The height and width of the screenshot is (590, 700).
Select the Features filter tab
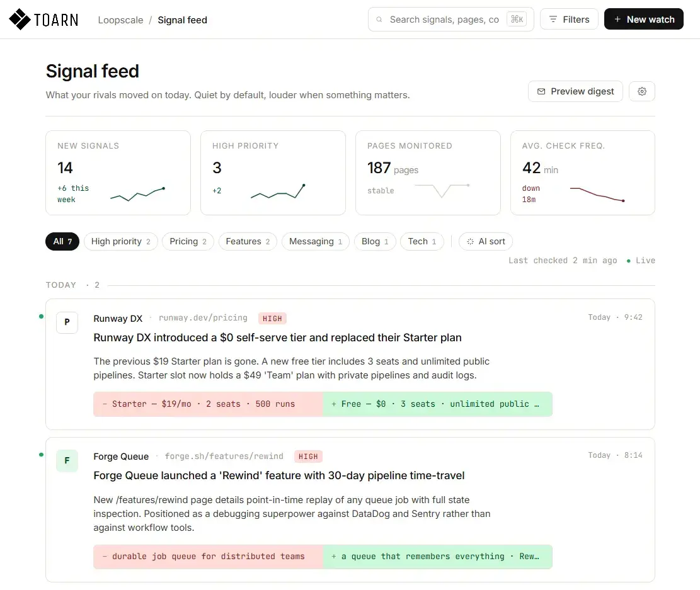coord(248,241)
